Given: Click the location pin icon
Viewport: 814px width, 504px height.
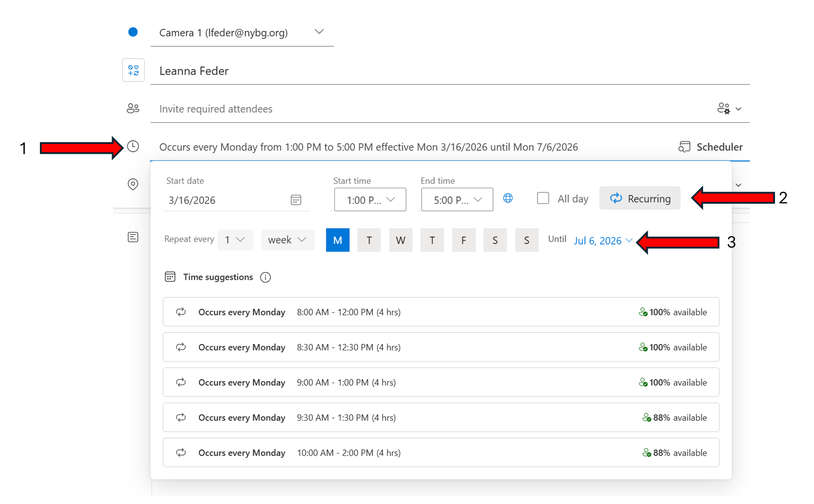Looking at the screenshot, I should (133, 184).
